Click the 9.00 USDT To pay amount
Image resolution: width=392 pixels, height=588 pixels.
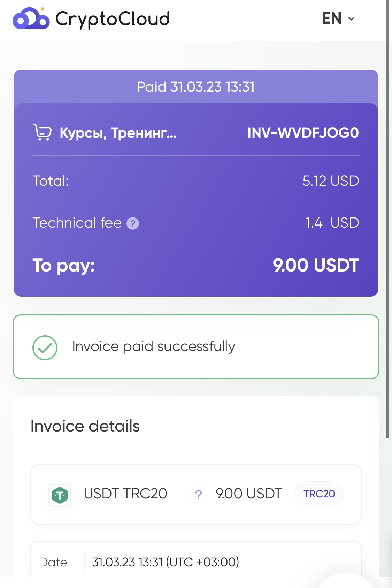(316, 265)
